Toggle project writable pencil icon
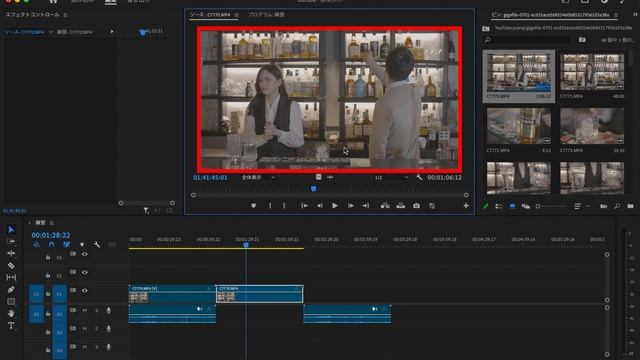 click(x=485, y=207)
